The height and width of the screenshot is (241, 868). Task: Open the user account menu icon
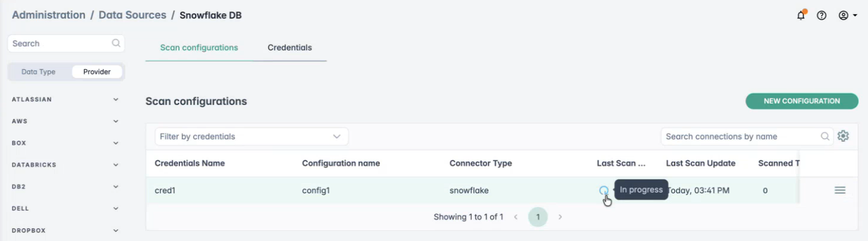pos(847,15)
